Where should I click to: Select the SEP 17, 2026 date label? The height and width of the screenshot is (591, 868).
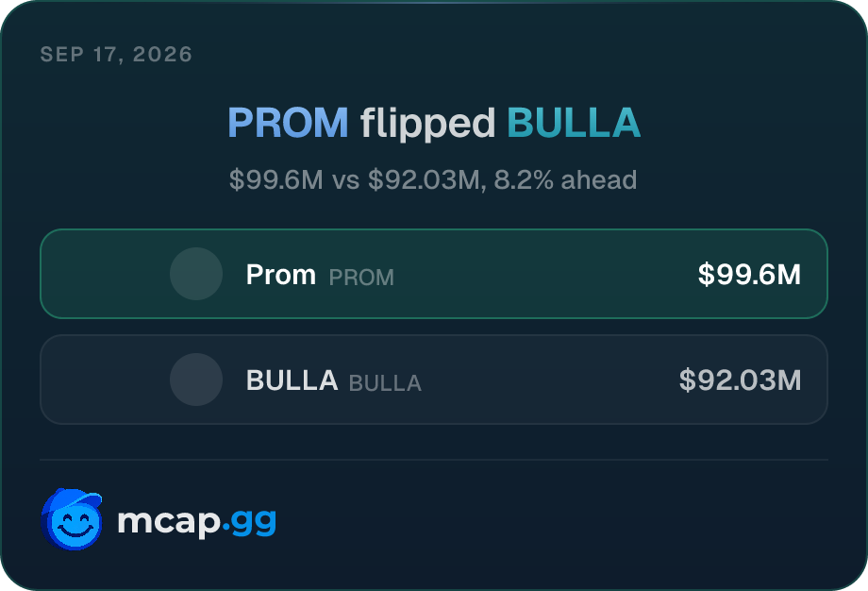pyautogui.click(x=116, y=54)
